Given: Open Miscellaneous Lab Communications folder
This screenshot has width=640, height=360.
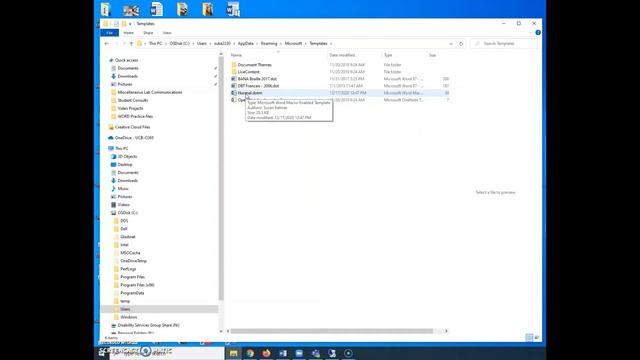Looking at the screenshot, I should [150, 92].
